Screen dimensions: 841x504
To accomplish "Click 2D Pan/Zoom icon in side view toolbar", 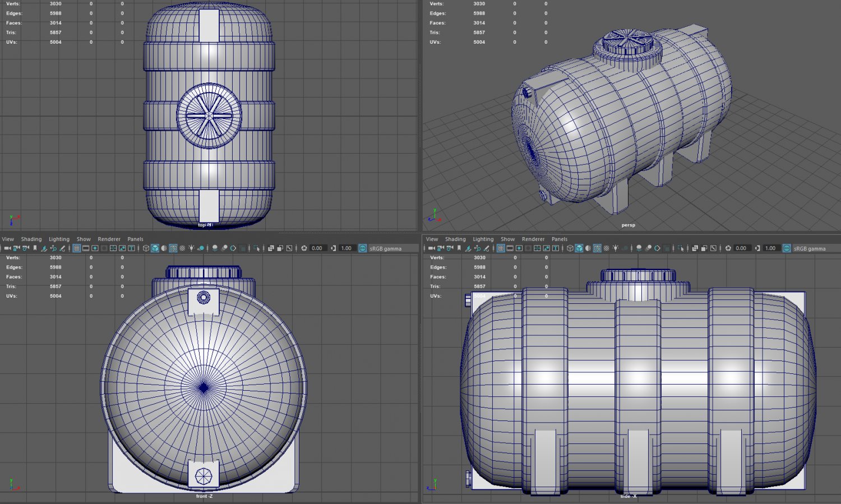I will [x=477, y=248].
